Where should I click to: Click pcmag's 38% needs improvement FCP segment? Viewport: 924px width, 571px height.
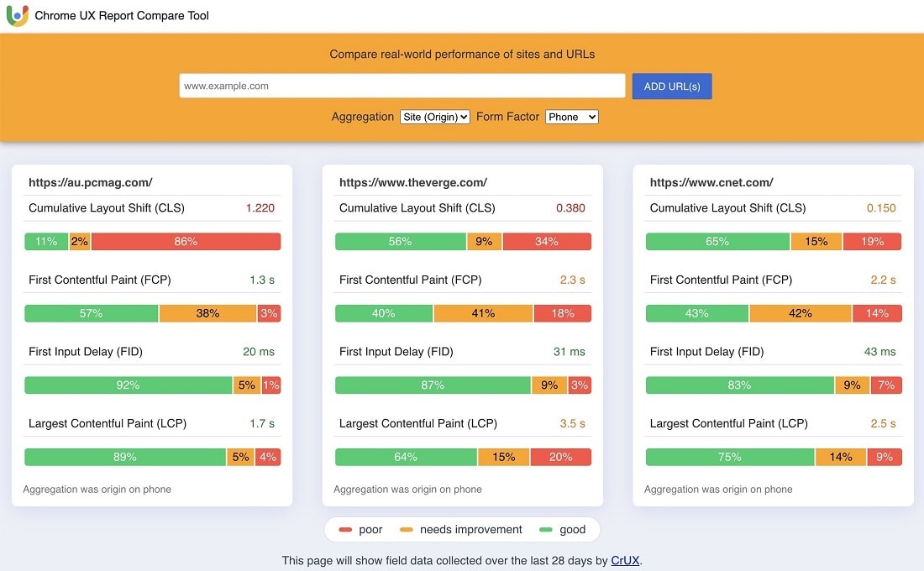207,313
